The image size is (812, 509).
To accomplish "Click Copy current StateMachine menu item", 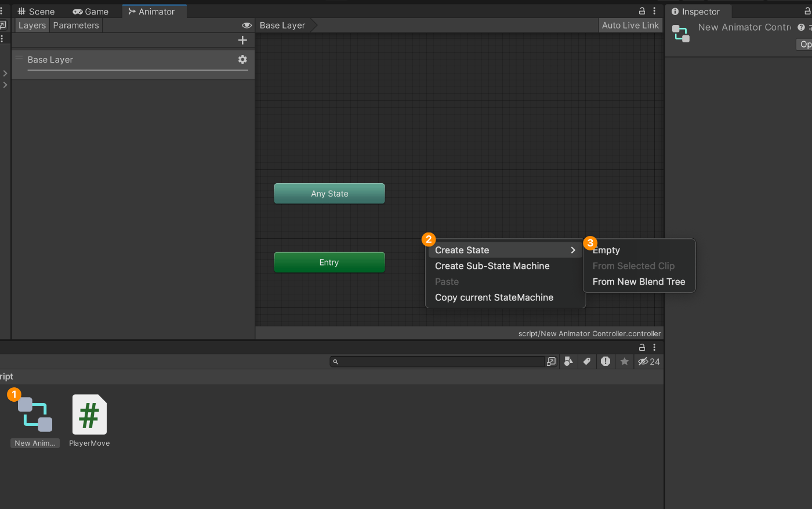I will point(494,297).
